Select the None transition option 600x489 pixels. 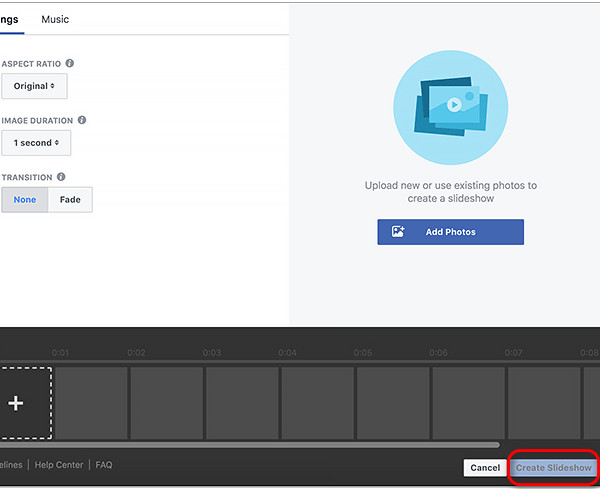[25, 199]
